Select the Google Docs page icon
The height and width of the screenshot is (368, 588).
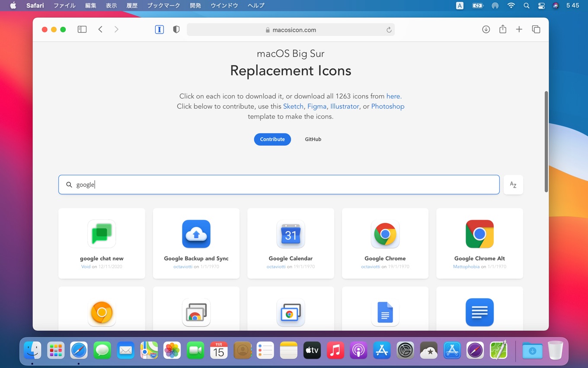tap(385, 312)
